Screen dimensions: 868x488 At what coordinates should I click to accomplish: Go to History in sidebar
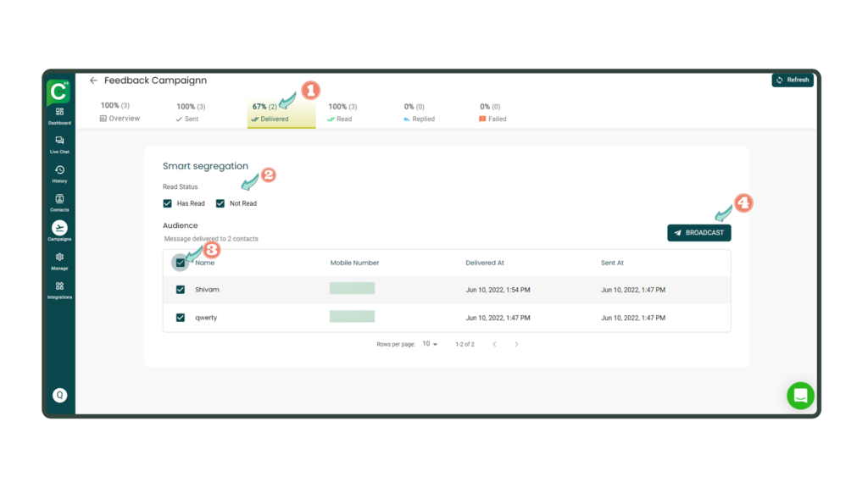point(59,174)
